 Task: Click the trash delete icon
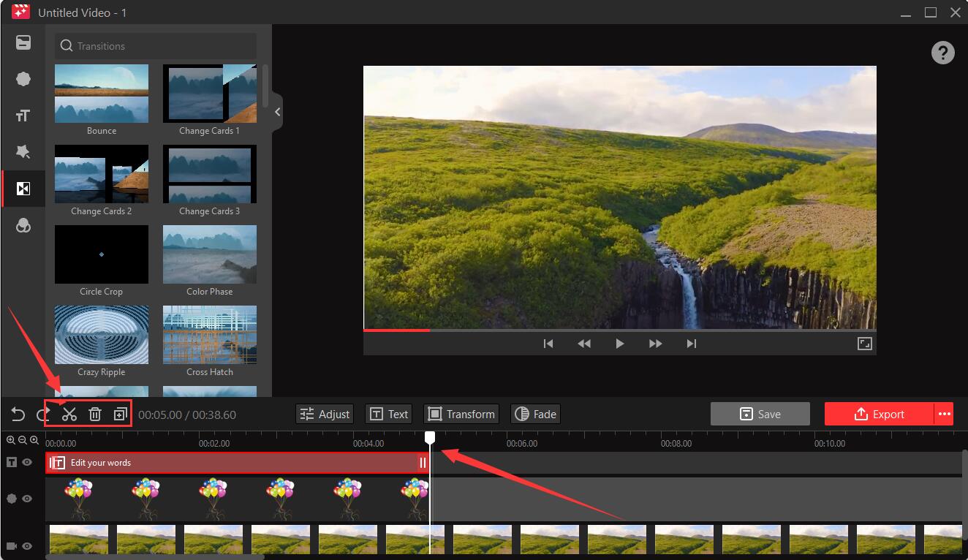pyautogui.click(x=95, y=415)
